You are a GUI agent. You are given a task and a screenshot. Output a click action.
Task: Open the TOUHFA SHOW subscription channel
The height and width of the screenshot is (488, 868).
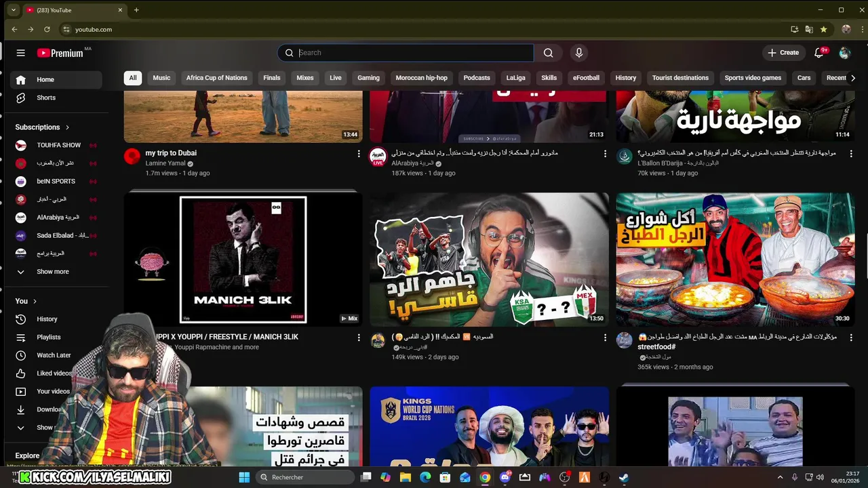click(x=57, y=145)
